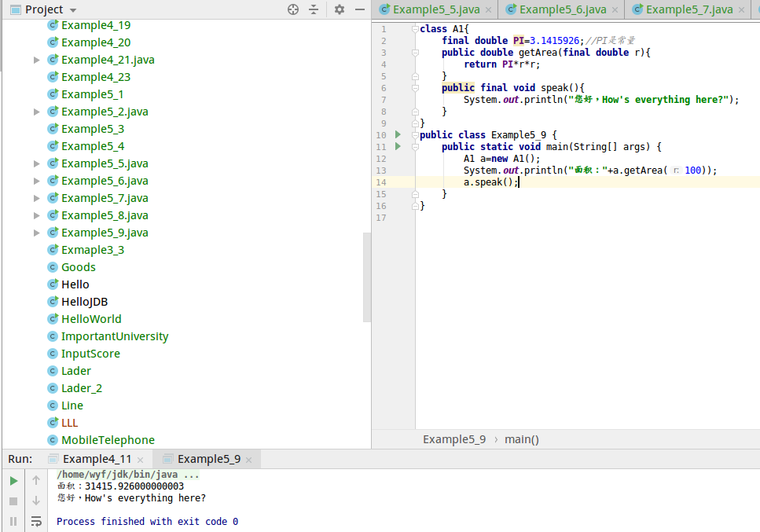Click main() breadcrumb
This screenshot has height=532, width=760.
pyautogui.click(x=522, y=439)
